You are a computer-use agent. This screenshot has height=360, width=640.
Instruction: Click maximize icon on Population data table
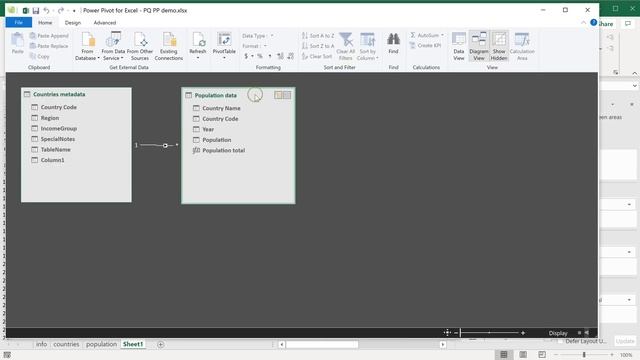tap(287, 95)
